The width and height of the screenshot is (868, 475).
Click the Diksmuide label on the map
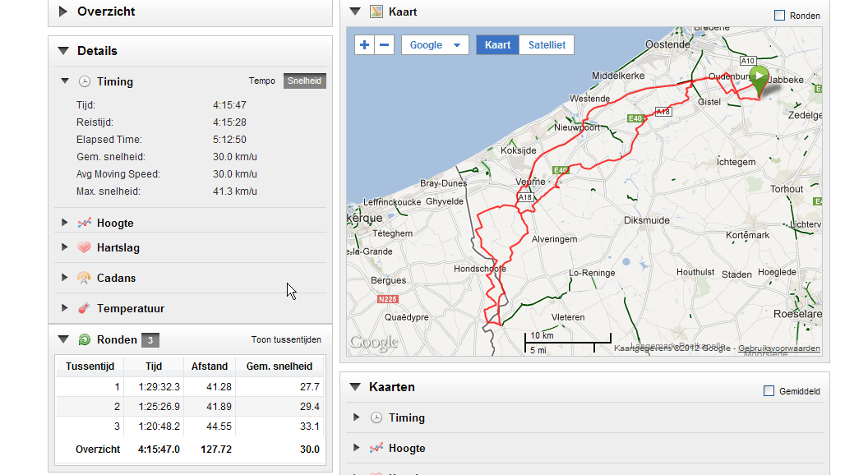tap(647, 219)
